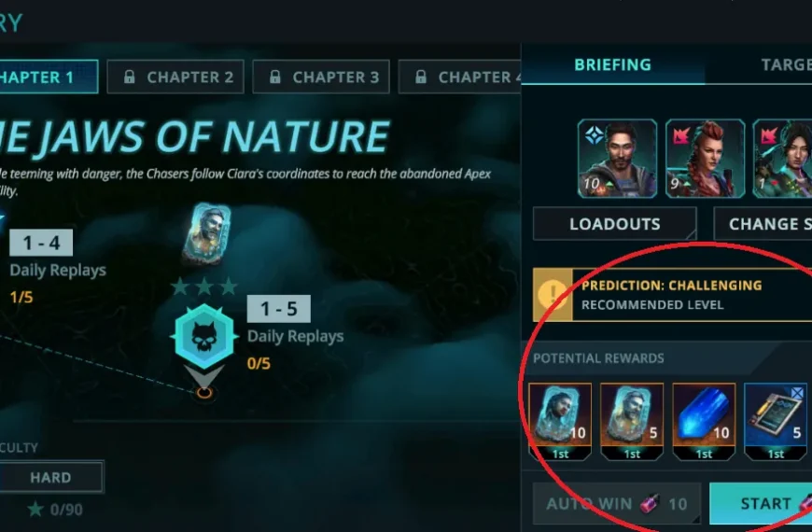The image size is (812, 532).
Task: Select the red-haired female hero portrait level 9
Action: [705, 159]
